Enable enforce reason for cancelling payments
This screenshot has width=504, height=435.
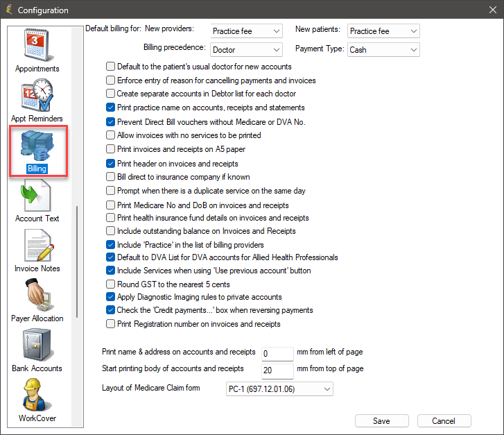110,80
